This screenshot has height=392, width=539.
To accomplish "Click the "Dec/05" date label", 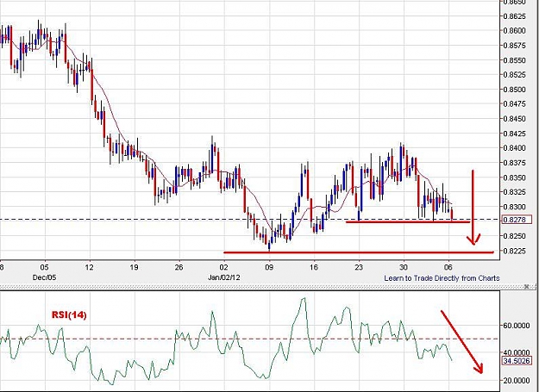I will pyautogui.click(x=44, y=277).
